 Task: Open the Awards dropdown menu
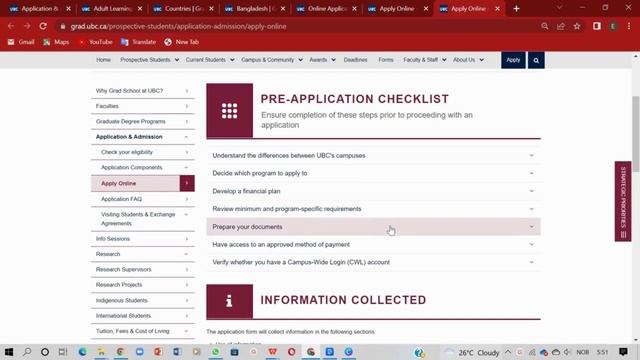(x=322, y=60)
